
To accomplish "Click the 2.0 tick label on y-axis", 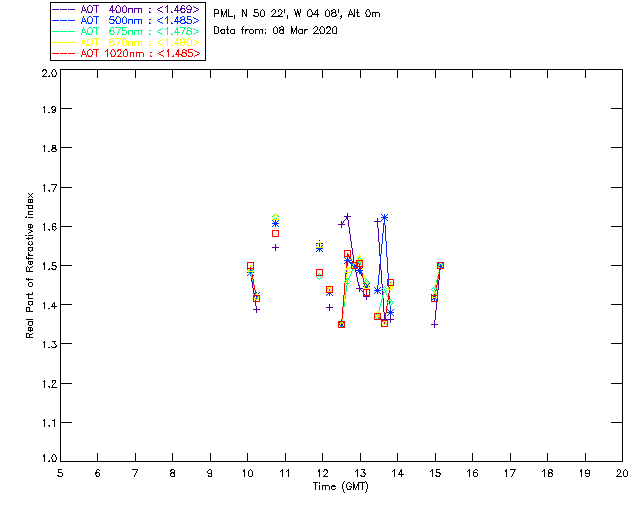I will pos(48,74).
